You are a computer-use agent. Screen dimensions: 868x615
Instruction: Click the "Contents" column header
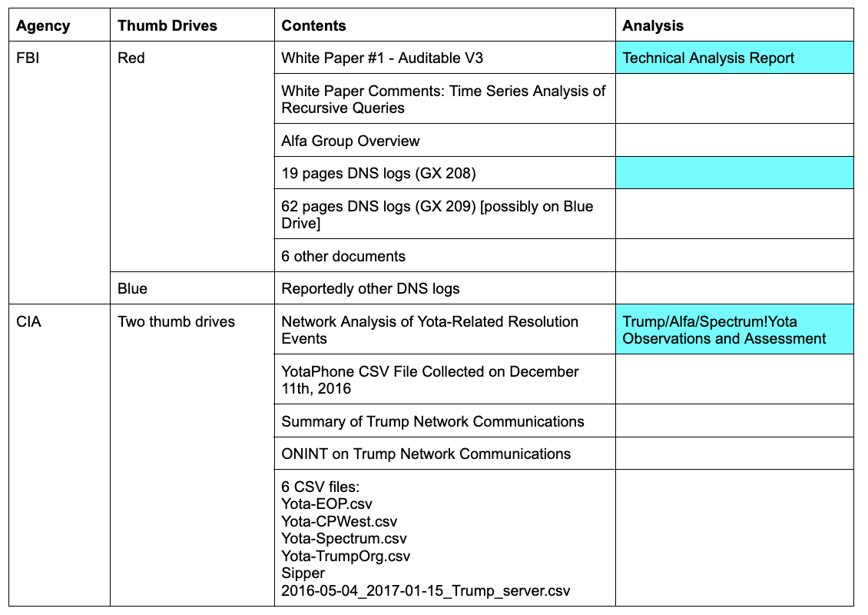445,25
